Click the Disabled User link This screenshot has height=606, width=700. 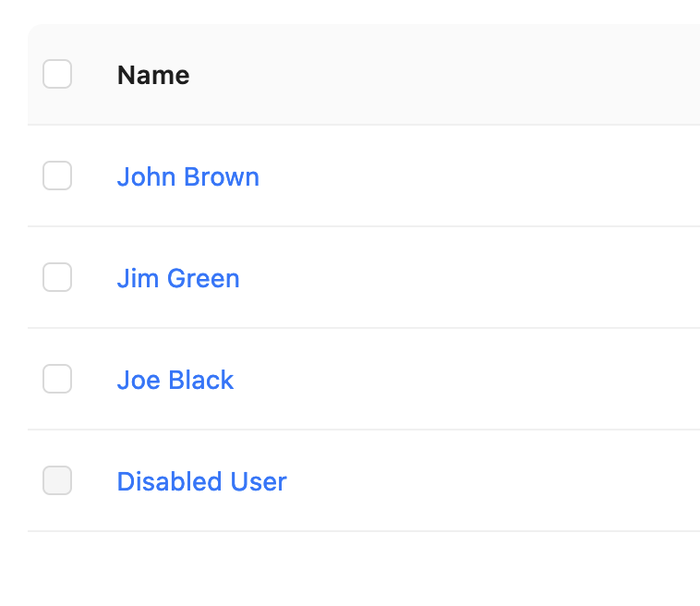(202, 481)
